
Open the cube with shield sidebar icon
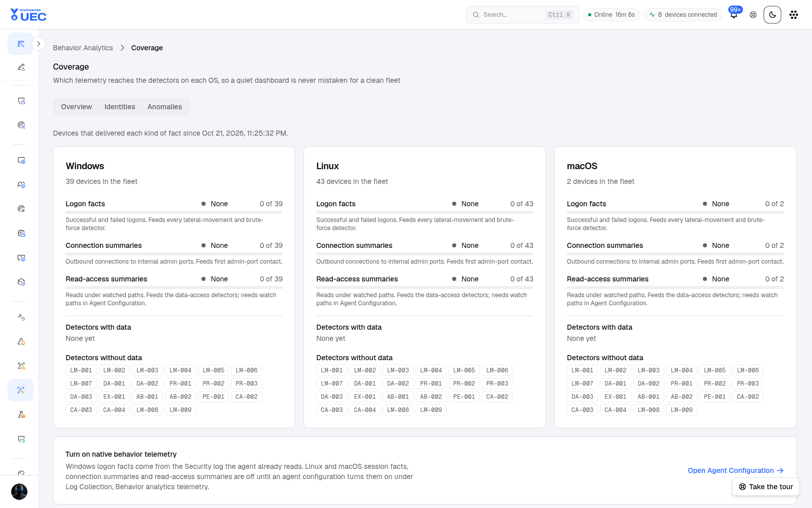coord(21,282)
